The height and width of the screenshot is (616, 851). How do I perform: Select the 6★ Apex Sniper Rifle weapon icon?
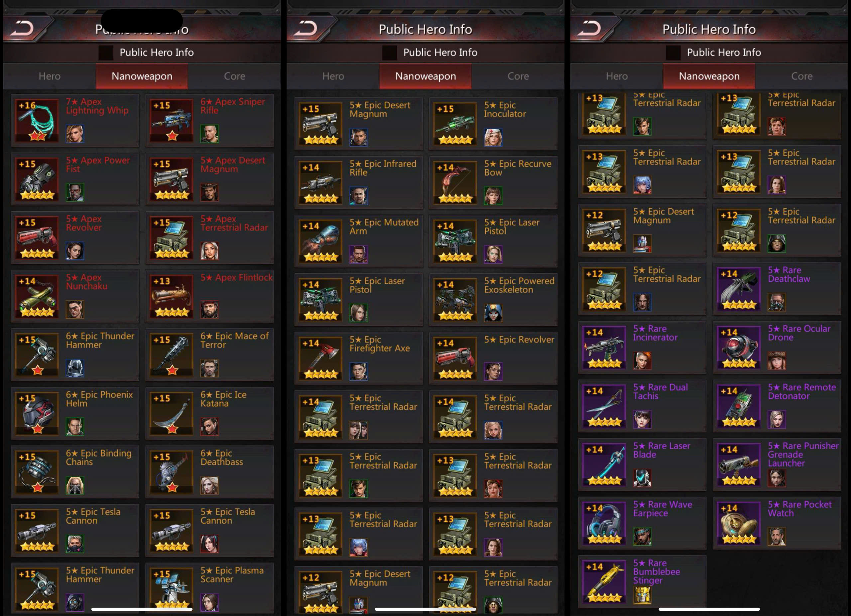(x=172, y=120)
